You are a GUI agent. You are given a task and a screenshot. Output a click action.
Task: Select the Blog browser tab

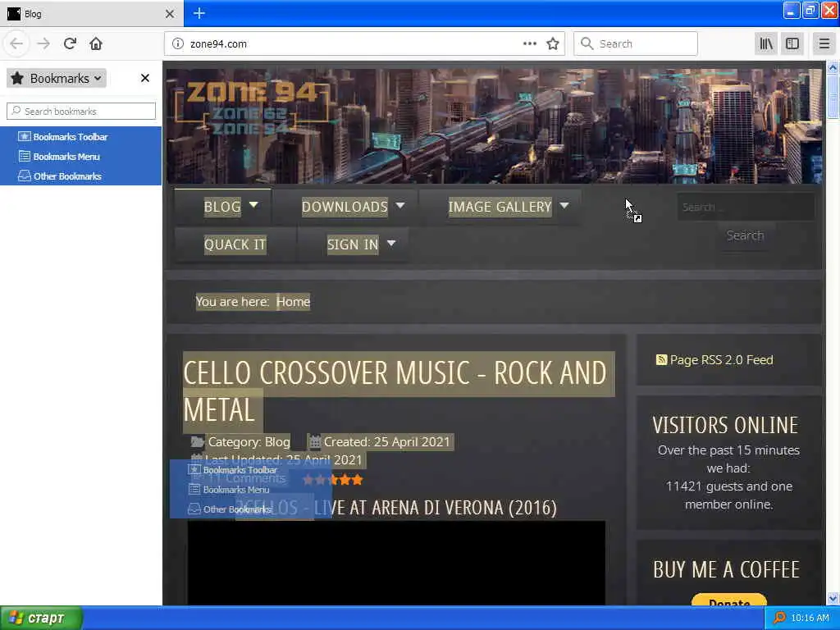91,14
